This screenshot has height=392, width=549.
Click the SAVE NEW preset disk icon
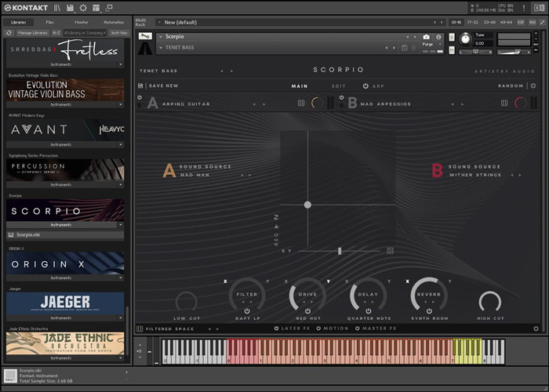pyautogui.click(x=141, y=85)
